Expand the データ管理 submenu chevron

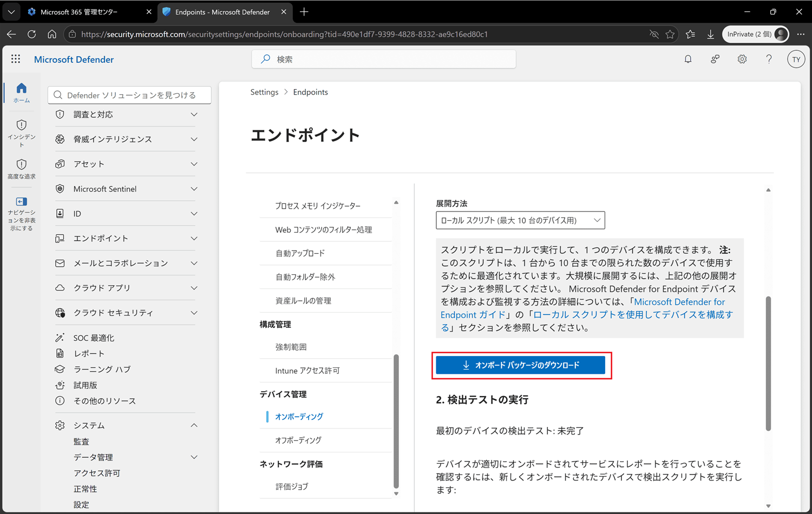coord(194,457)
